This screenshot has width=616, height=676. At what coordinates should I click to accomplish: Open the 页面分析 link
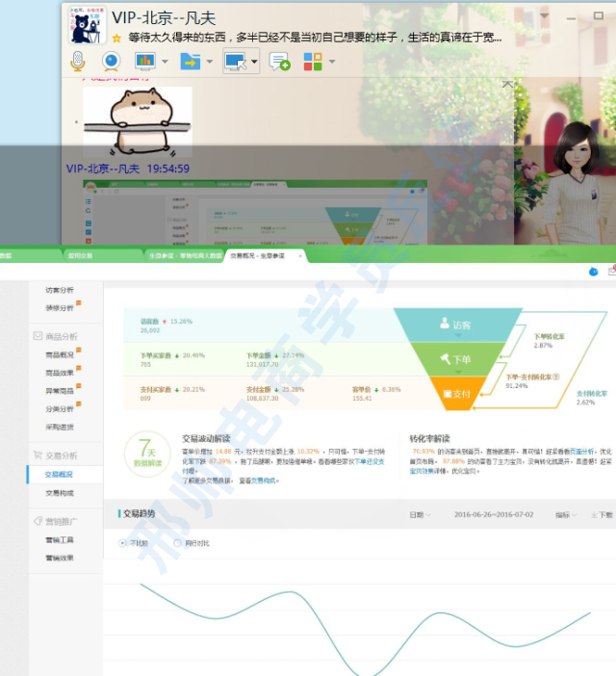pos(581,451)
